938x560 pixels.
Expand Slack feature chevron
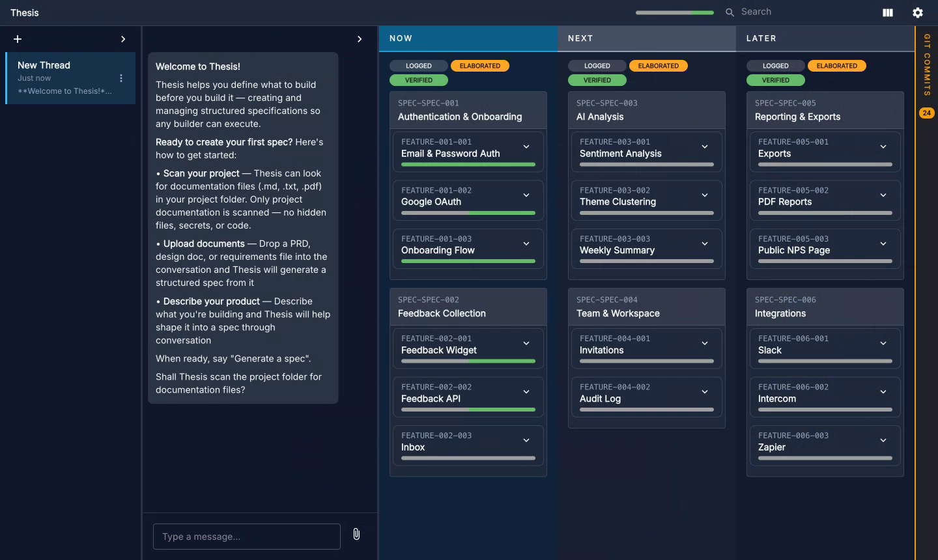pos(883,343)
